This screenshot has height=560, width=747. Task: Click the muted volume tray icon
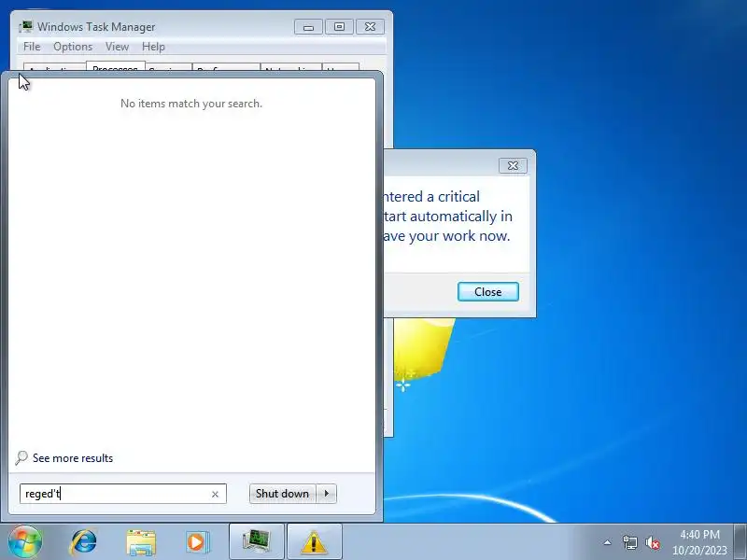(652, 542)
